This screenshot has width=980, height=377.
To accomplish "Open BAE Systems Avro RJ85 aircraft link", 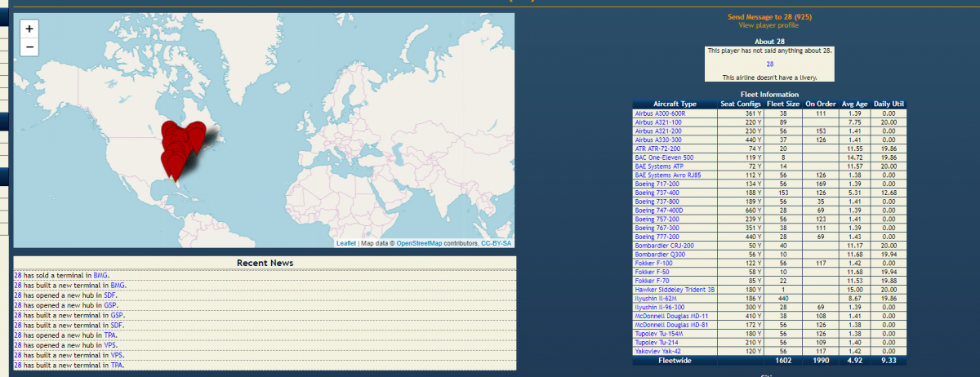I will 667,175.
